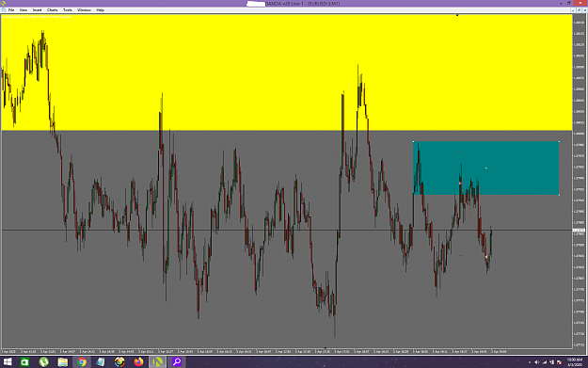This screenshot has height=368, width=588.
Task: Click the chart document icon beside File
Action: (x=4, y=10)
